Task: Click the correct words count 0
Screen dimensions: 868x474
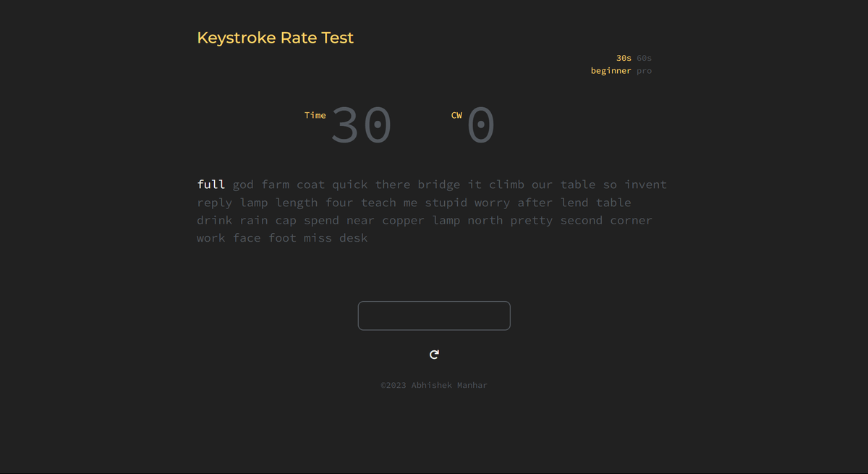Action: point(481,125)
